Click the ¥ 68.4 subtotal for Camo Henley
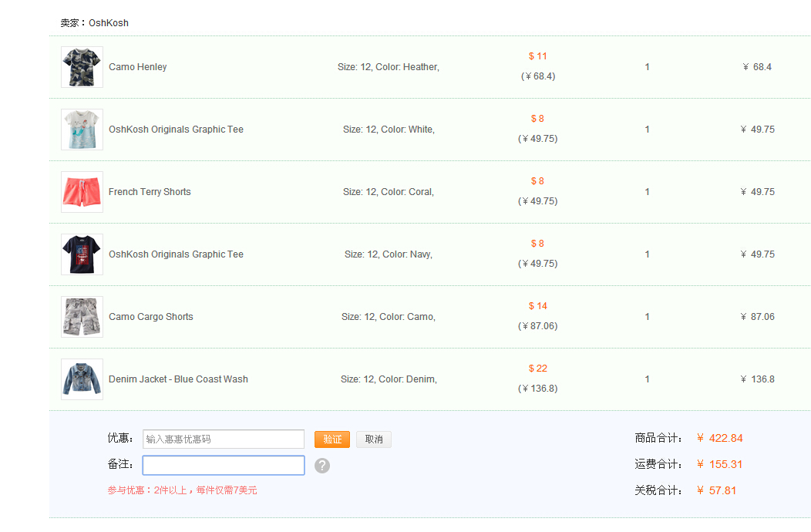The height and width of the screenshot is (532, 811). click(757, 67)
